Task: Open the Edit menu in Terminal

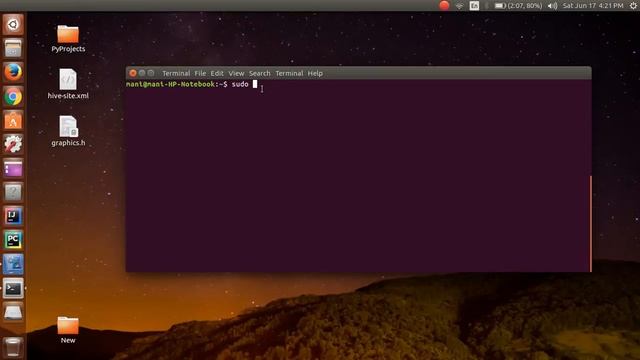Action: click(x=217, y=73)
